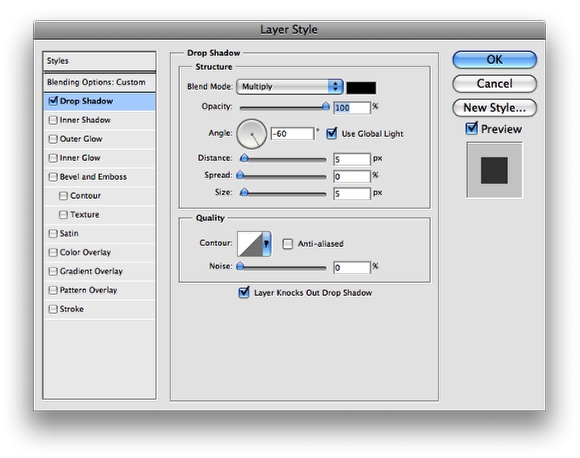This screenshot has height=458, width=580.
Task: Open the Blend Mode Multiply dropdown
Action: [x=290, y=87]
